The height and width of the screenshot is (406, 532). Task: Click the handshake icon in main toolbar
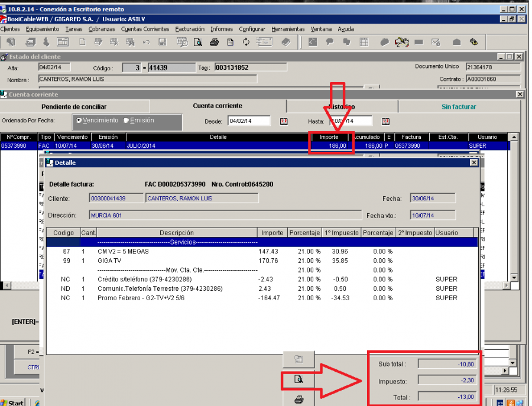(403, 42)
